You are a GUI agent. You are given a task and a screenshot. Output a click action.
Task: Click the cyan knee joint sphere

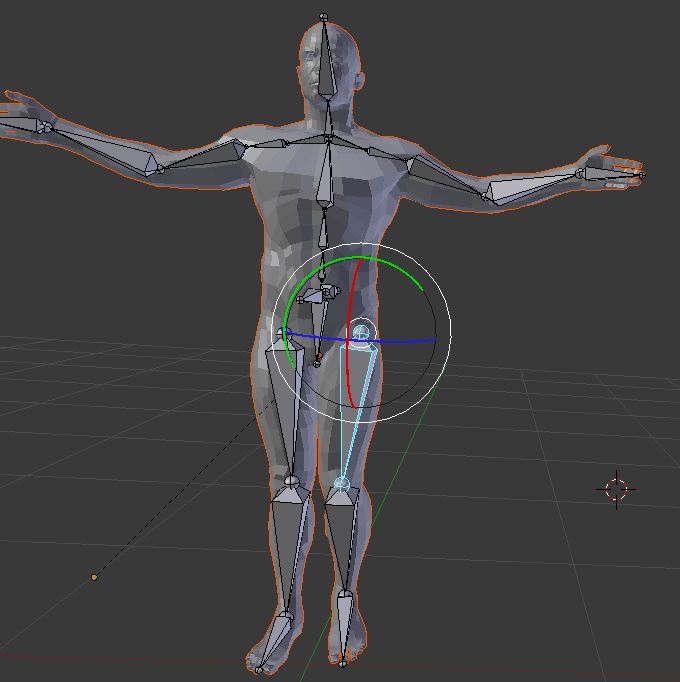pyautogui.click(x=342, y=484)
